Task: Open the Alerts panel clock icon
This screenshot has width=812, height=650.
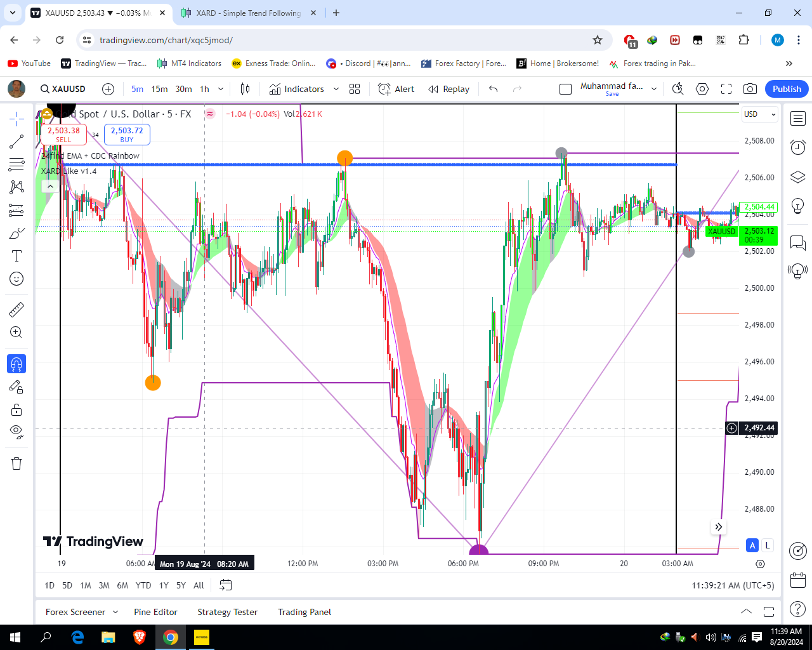Action: pos(798,147)
